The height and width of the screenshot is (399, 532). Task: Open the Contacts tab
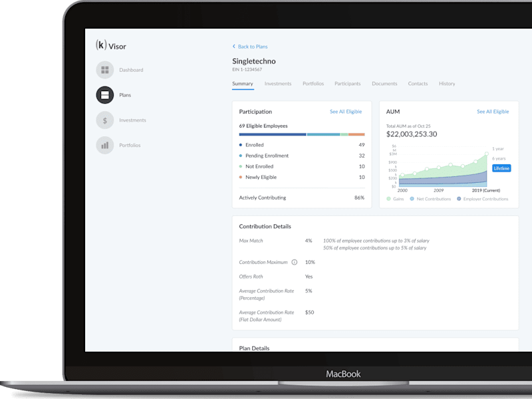pos(418,84)
